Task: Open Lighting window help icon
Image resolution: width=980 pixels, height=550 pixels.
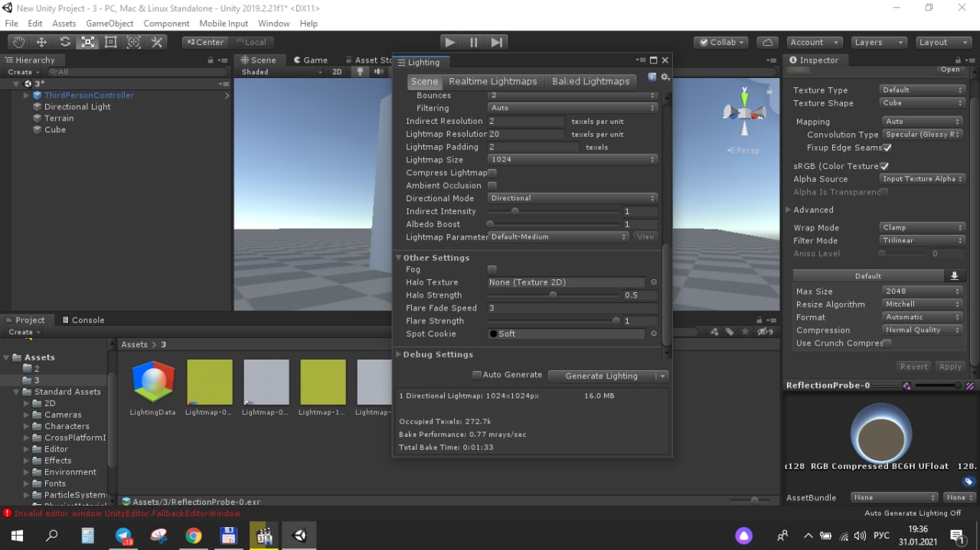Action: pyautogui.click(x=652, y=77)
